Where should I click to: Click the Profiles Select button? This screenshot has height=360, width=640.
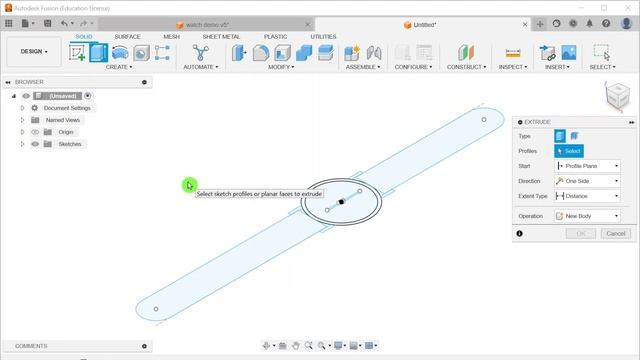click(569, 151)
